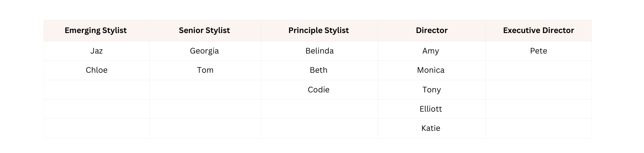
Task: Click the Amy cell under Director
Action: [x=431, y=51]
